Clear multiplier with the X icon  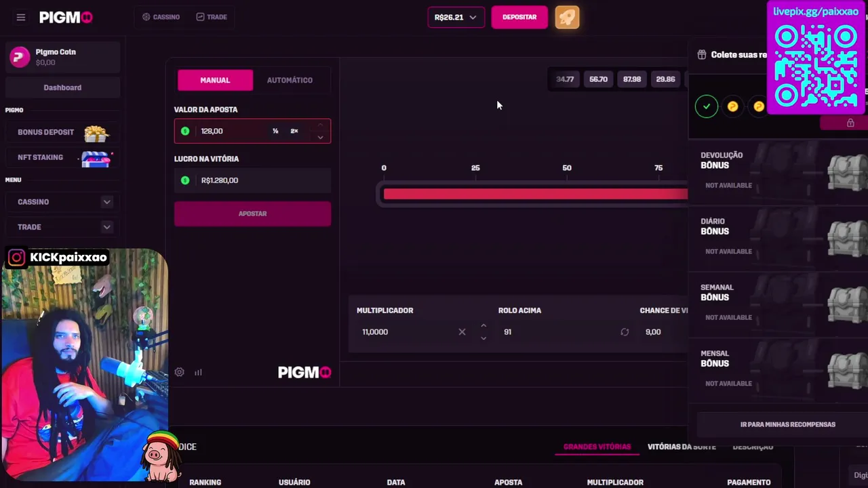click(462, 332)
